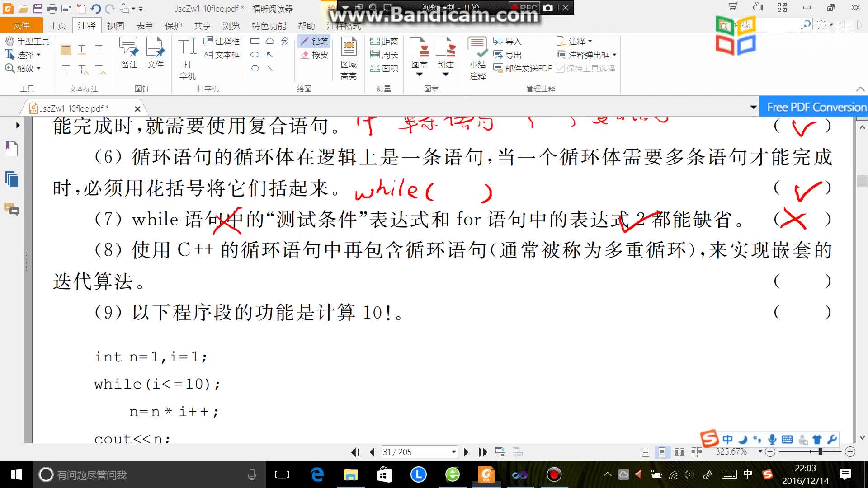
Task: Open Microsoft Edge from the taskbar
Action: (x=317, y=474)
